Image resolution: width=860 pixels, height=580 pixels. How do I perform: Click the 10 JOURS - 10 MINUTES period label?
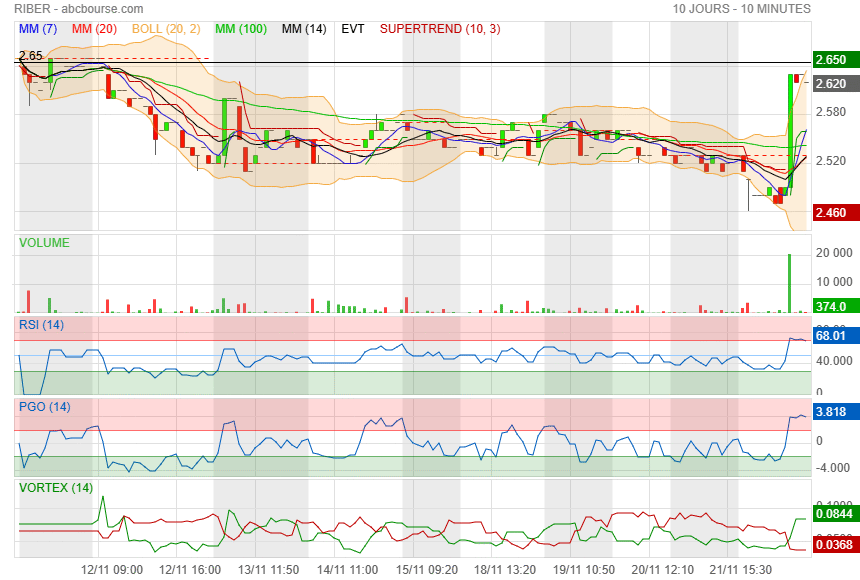741,9
